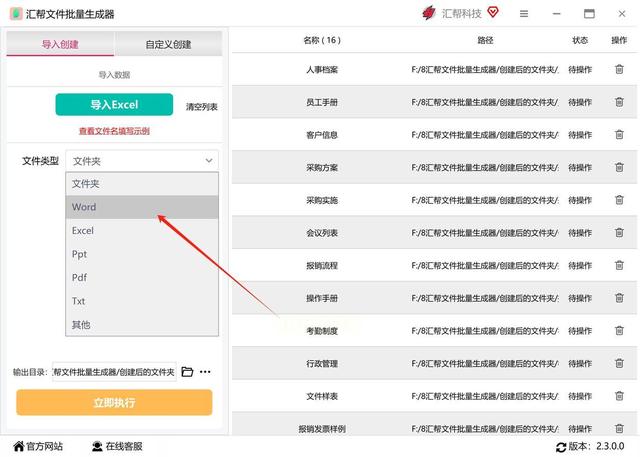Click the 路径 column header

(x=485, y=40)
